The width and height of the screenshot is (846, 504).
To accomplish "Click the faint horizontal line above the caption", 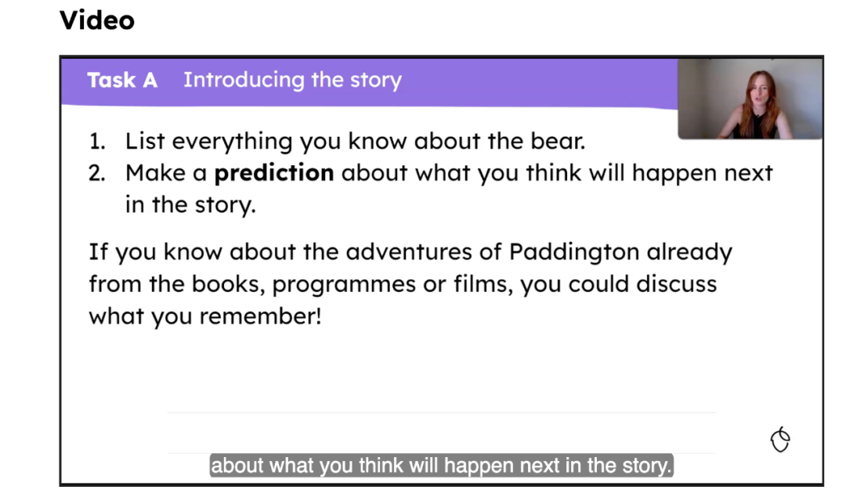I will 441,412.
